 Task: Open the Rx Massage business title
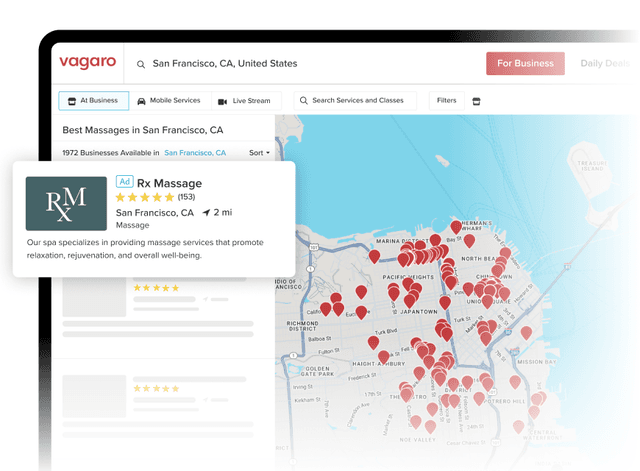coord(169,183)
